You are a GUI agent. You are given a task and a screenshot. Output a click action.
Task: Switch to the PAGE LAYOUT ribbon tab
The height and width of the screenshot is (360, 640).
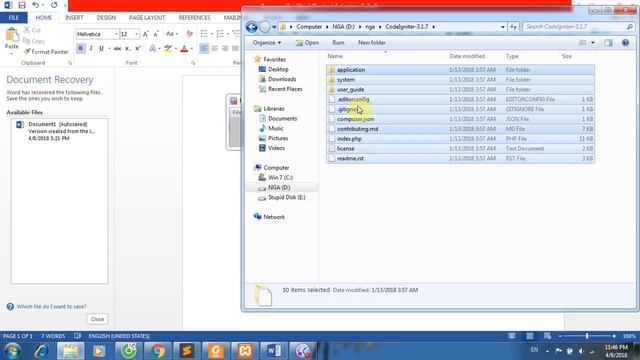pyautogui.click(x=147, y=18)
